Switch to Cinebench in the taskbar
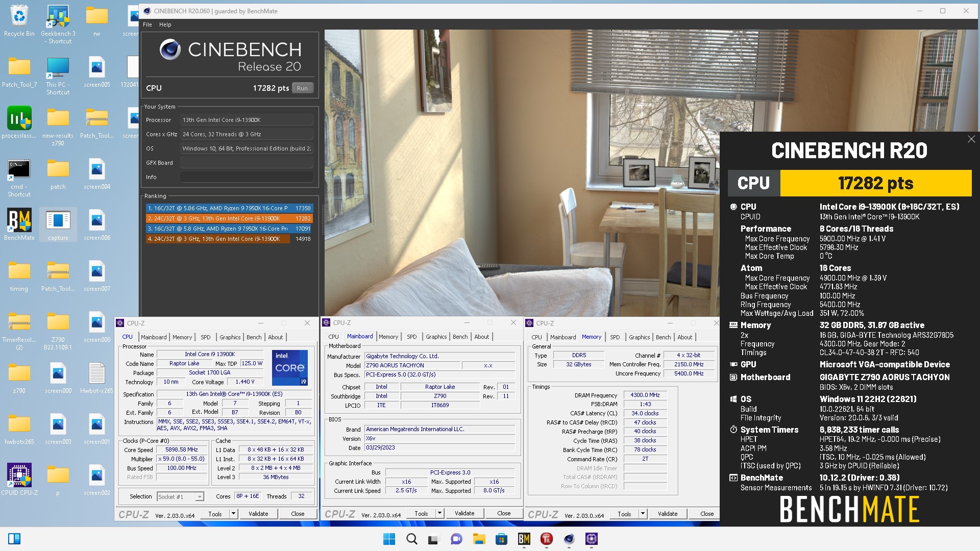The image size is (980, 551). click(569, 539)
